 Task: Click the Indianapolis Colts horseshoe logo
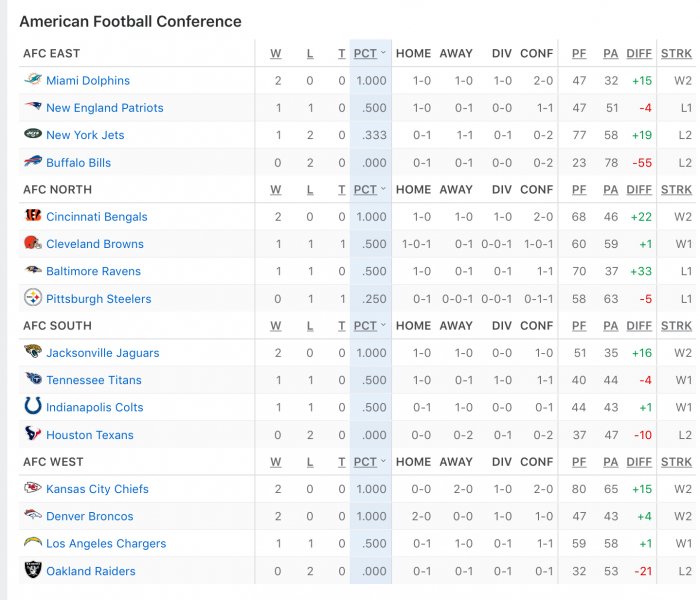pyautogui.click(x=33, y=406)
